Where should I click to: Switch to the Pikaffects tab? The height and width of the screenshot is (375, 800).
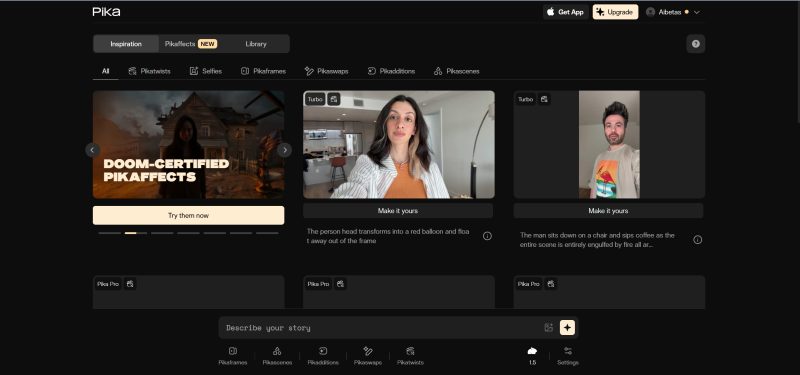(191, 44)
